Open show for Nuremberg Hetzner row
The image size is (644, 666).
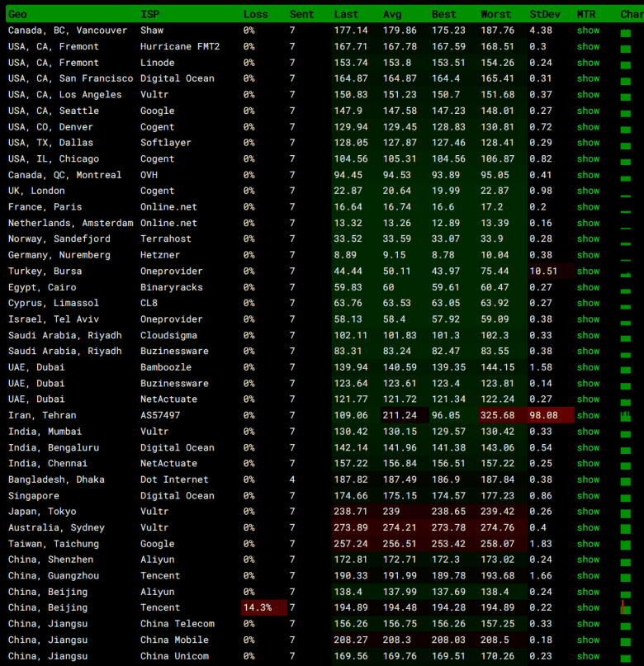[588, 255]
